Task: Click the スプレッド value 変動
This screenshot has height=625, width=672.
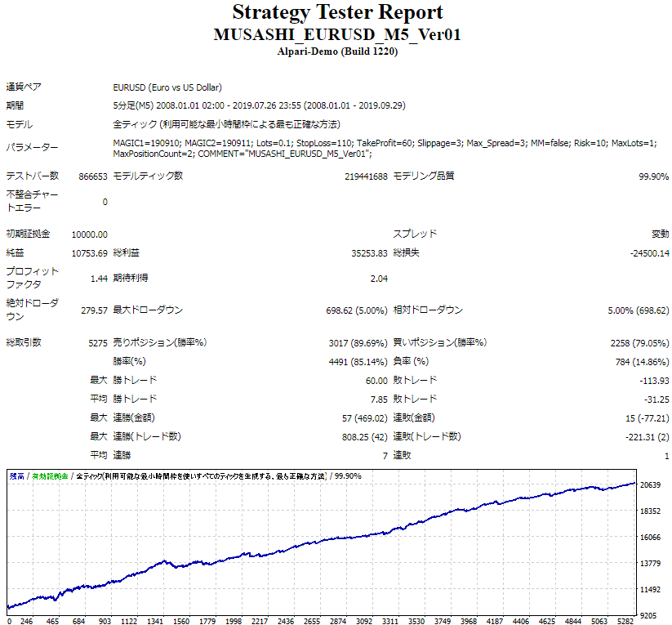Action: click(660, 234)
